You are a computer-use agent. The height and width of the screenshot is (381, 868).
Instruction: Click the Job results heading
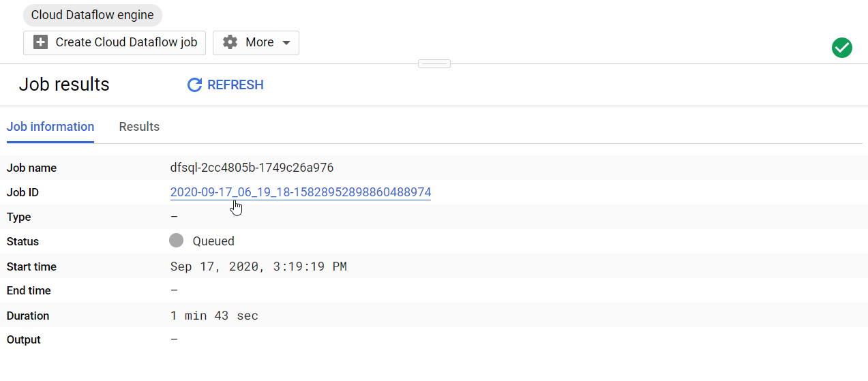click(64, 85)
